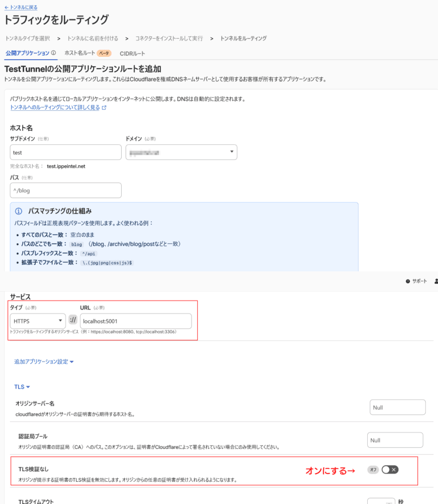Screen dimensions: 438x504
Task: Click the ベータ badge
Action: tap(104, 53)
